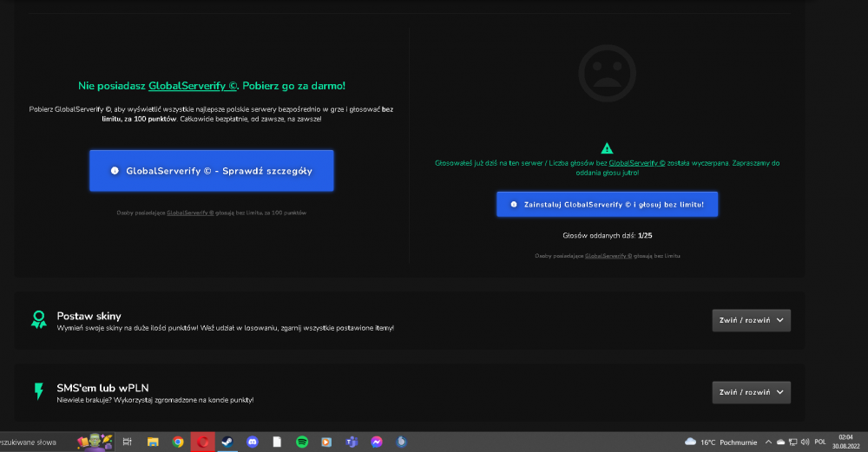The width and height of the screenshot is (868, 452).
Task: Open the media player app icon in the taskbar
Action: coord(326,442)
